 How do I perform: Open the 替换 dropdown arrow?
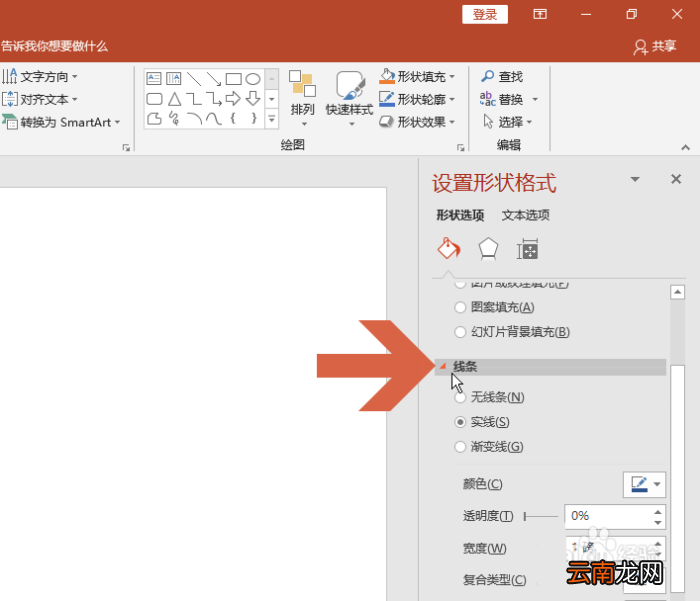point(535,99)
